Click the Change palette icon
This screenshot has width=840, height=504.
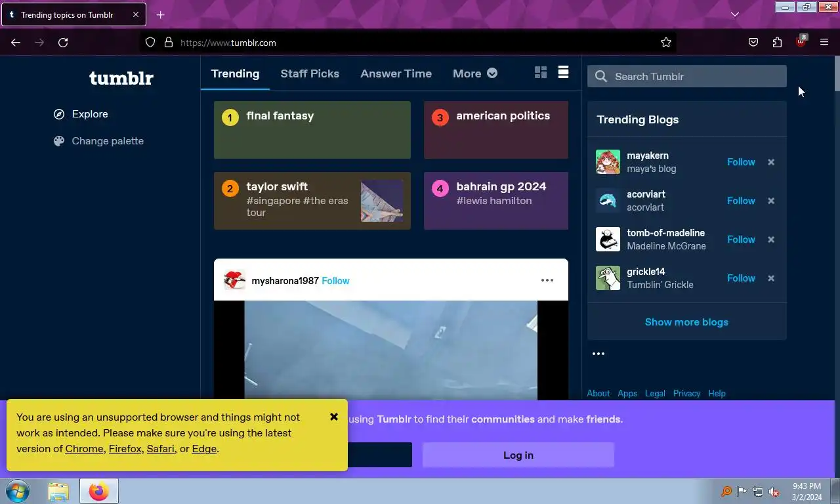click(x=59, y=141)
